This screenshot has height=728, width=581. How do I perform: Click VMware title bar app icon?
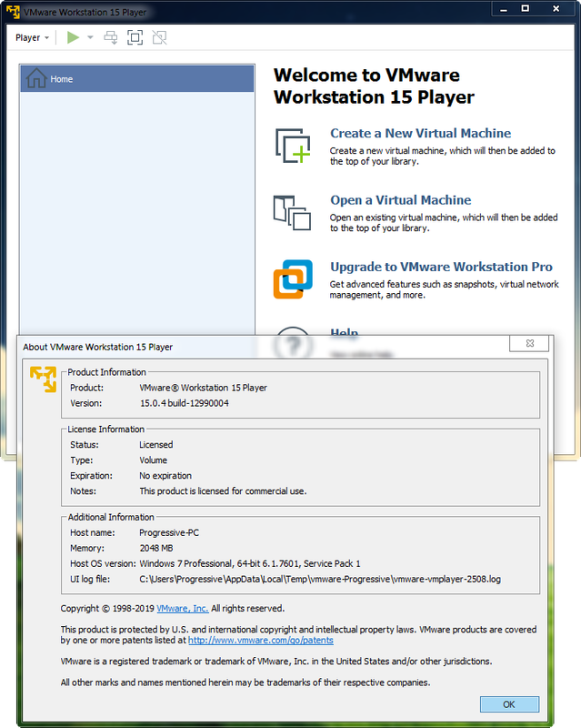coord(13,12)
